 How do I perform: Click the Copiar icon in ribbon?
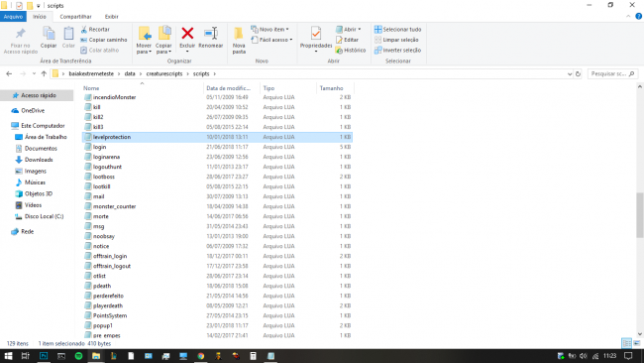(x=49, y=38)
